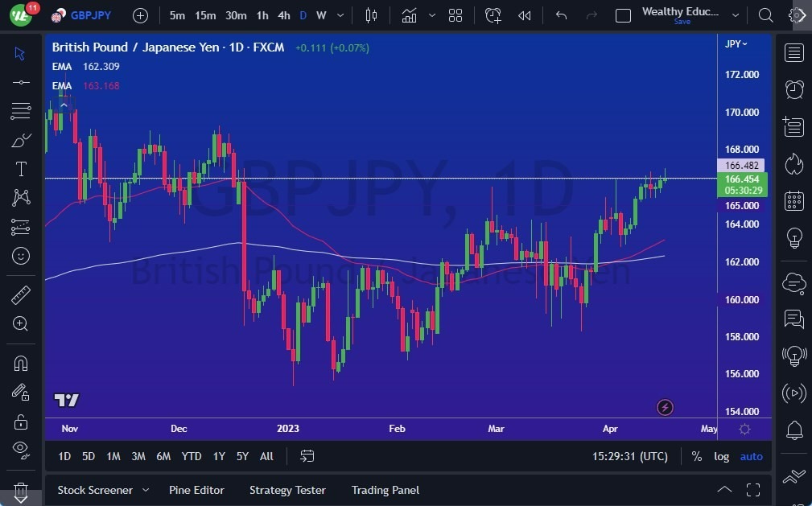Expand the extra timeframes dropdown
The height and width of the screenshot is (506, 812).
[x=339, y=14]
